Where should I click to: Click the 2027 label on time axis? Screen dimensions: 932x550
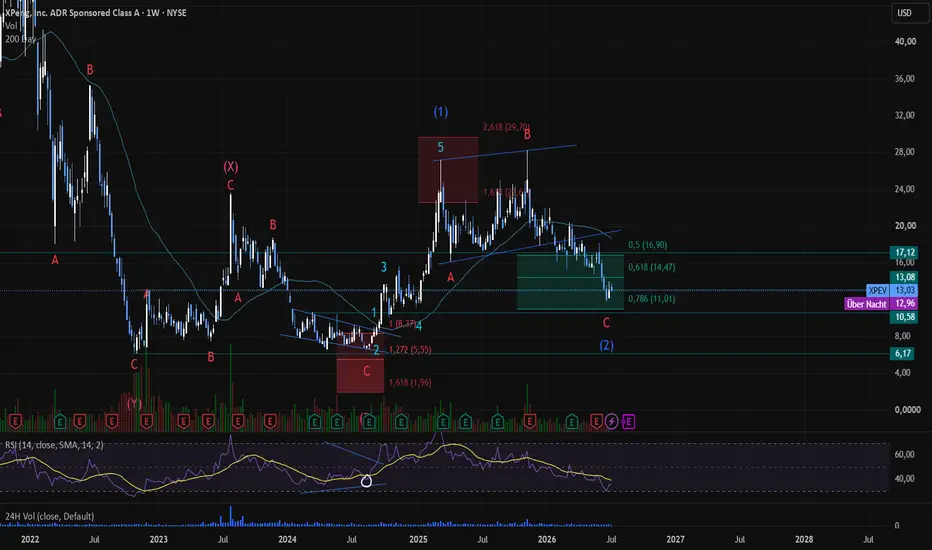[675, 539]
